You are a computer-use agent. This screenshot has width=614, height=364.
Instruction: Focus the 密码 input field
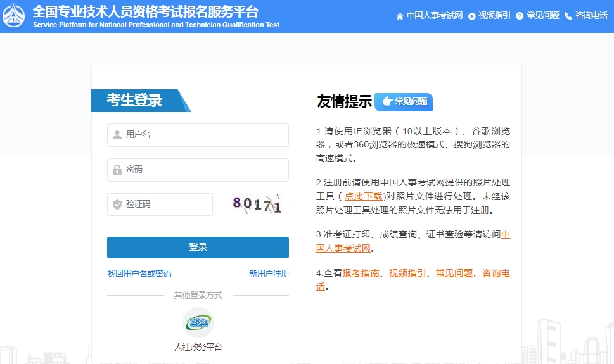(203, 170)
